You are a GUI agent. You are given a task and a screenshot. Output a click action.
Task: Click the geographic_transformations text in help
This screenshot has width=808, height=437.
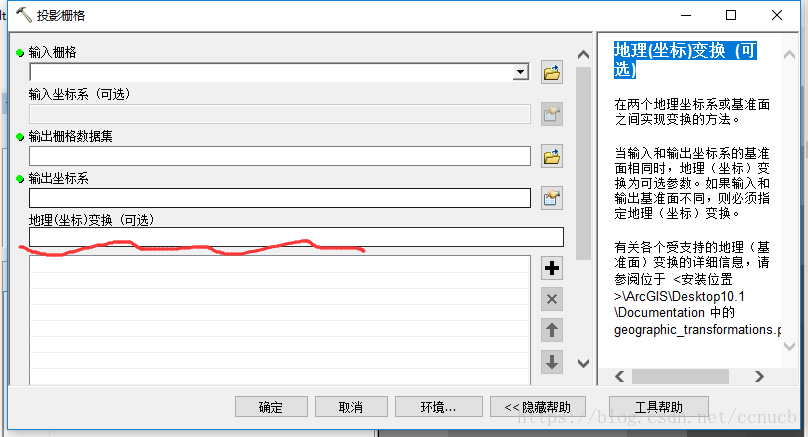[697, 329]
